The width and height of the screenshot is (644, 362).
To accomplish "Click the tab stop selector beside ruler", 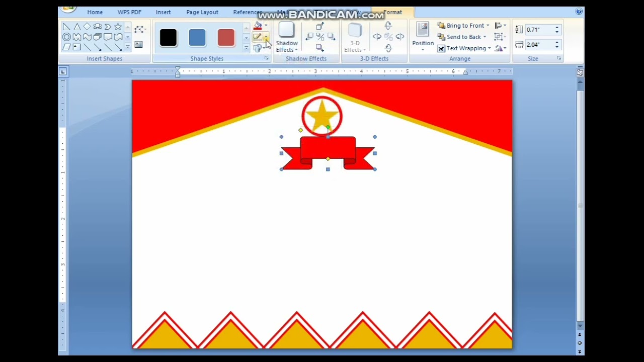I will 63,72.
